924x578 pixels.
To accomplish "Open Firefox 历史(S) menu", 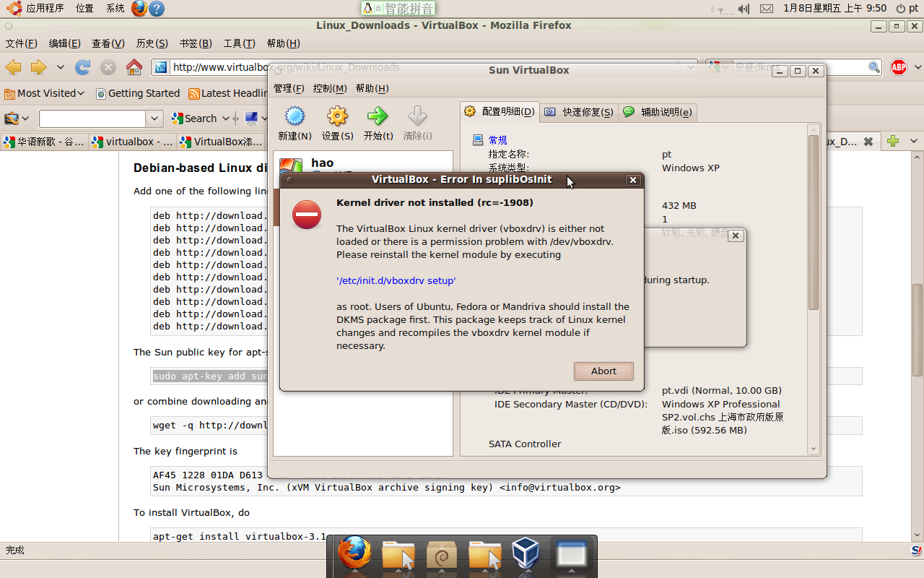I will pos(152,43).
